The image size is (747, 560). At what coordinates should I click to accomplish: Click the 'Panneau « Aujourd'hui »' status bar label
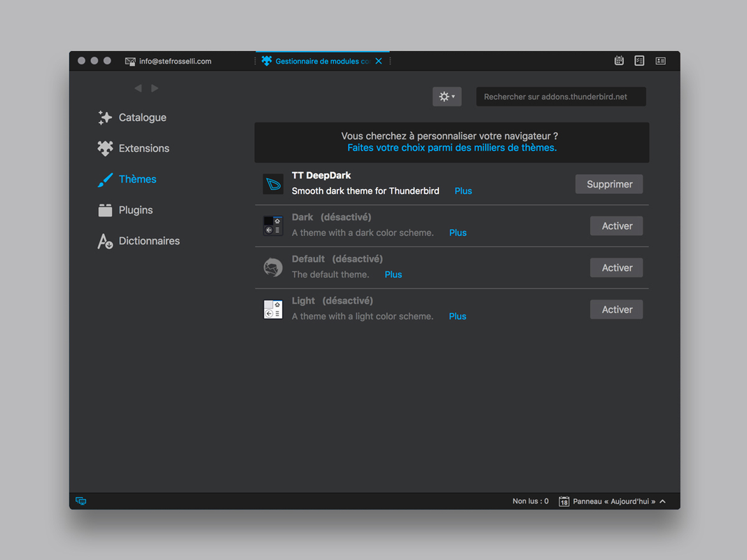tap(614, 501)
